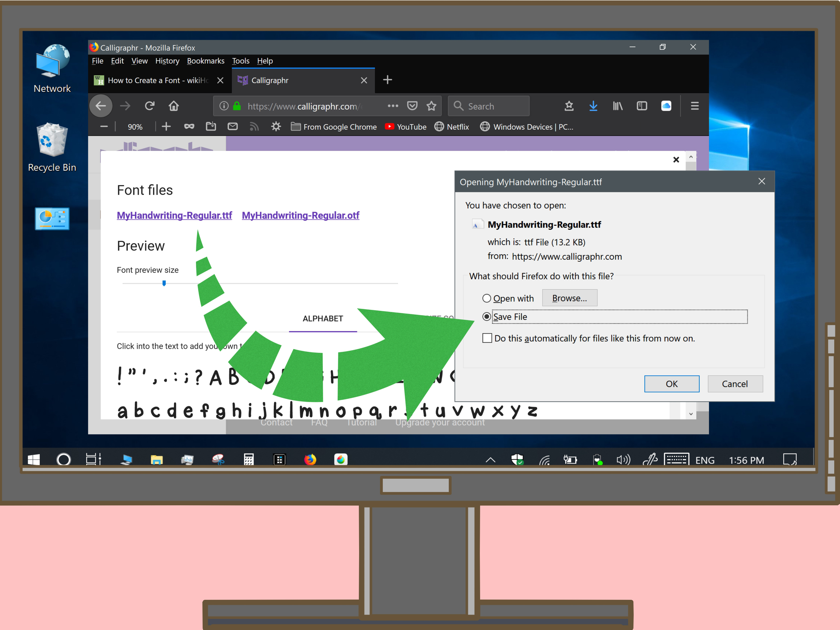
Task: Download the MyHandwriting-Regular.otf link
Action: tap(300, 215)
